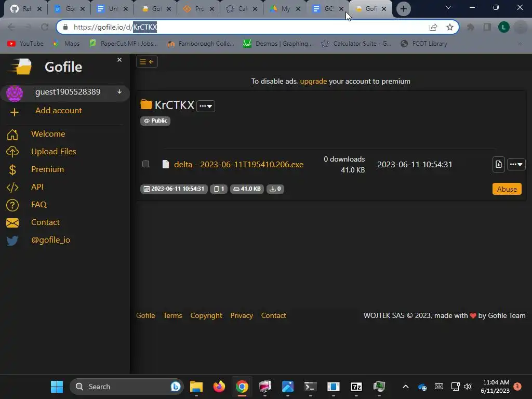The height and width of the screenshot is (399, 532).
Task: Click the Premium dollar icon
Action: coord(12,169)
